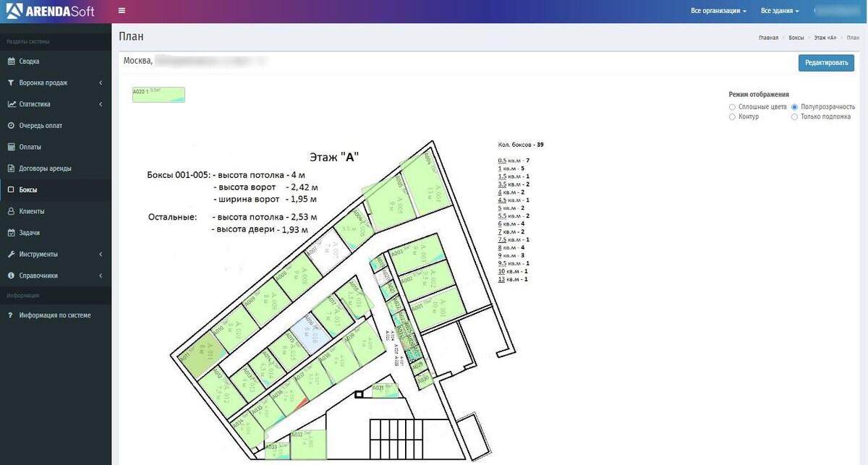868x465 pixels.
Task: Click the 7.5 кв.м size link
Action: coord(510,239)
